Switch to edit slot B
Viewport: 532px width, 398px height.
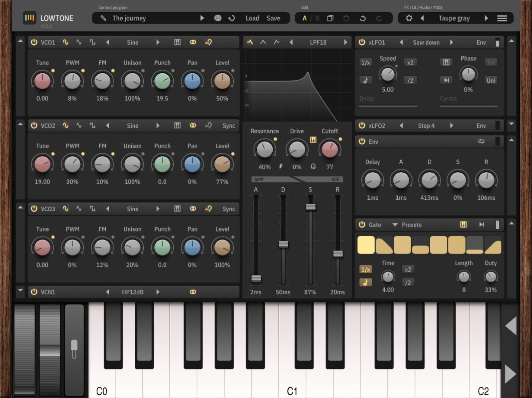point(317,18)
